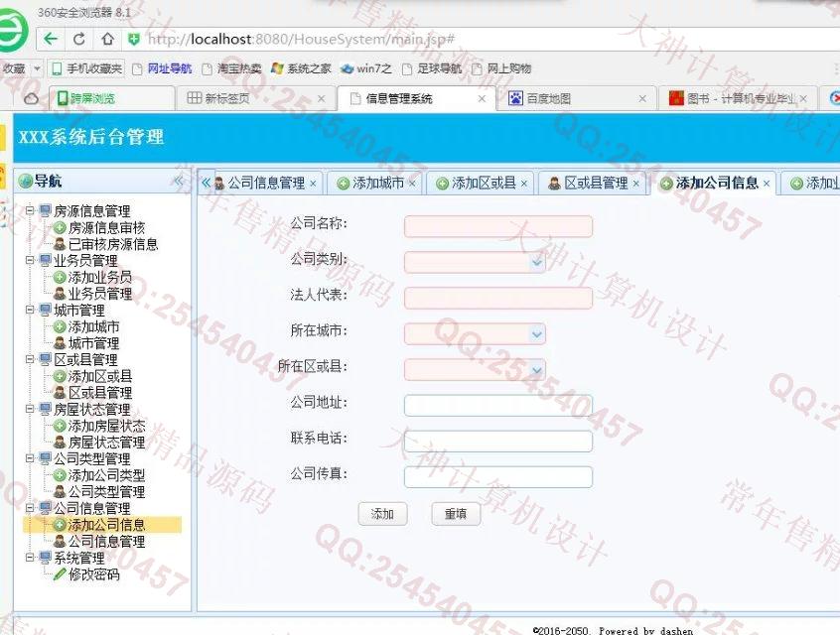Go to browser home page icon

click(107, 39)
